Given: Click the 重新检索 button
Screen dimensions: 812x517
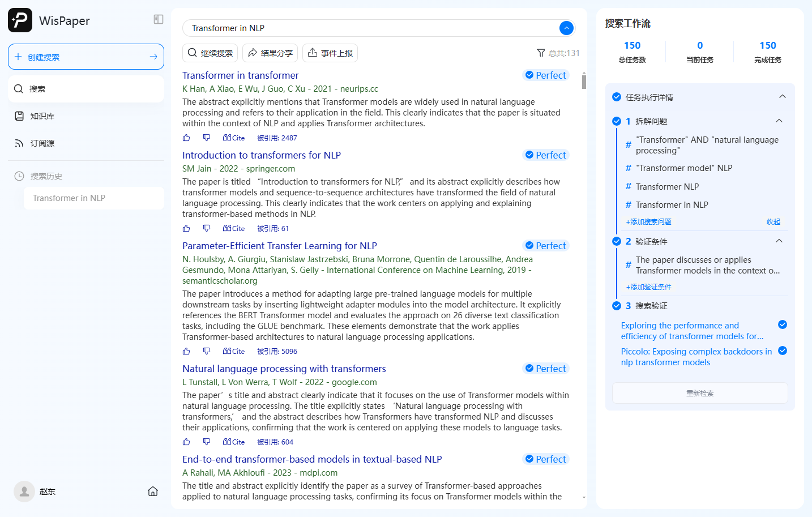Looking at the screenshot, I should (700, 393).
